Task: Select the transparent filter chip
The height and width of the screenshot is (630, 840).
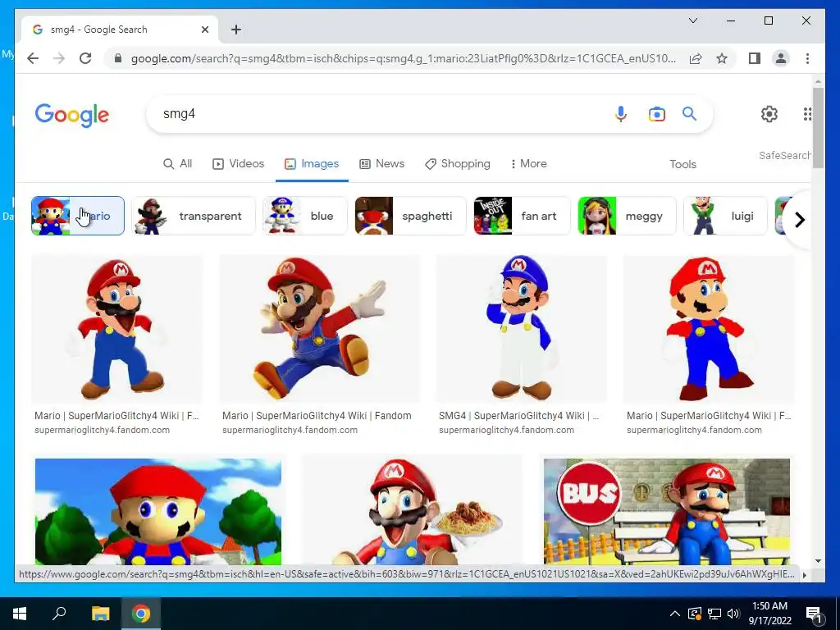Action: point(194,216)
